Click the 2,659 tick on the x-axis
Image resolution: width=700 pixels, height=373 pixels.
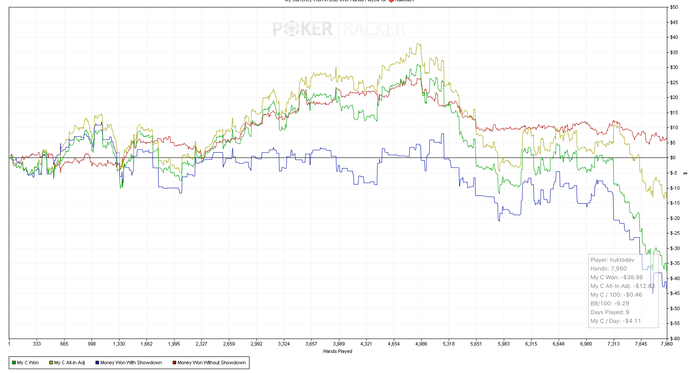pos(229,344)
